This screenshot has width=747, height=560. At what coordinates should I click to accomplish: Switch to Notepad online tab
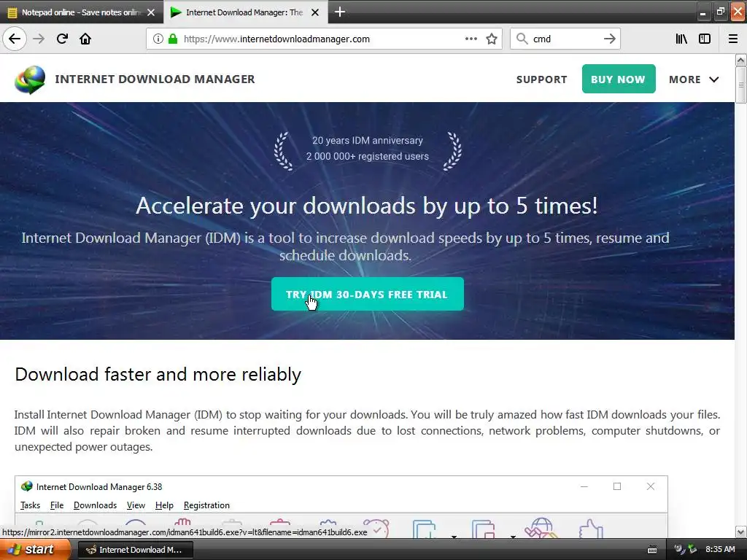point(81,12)
